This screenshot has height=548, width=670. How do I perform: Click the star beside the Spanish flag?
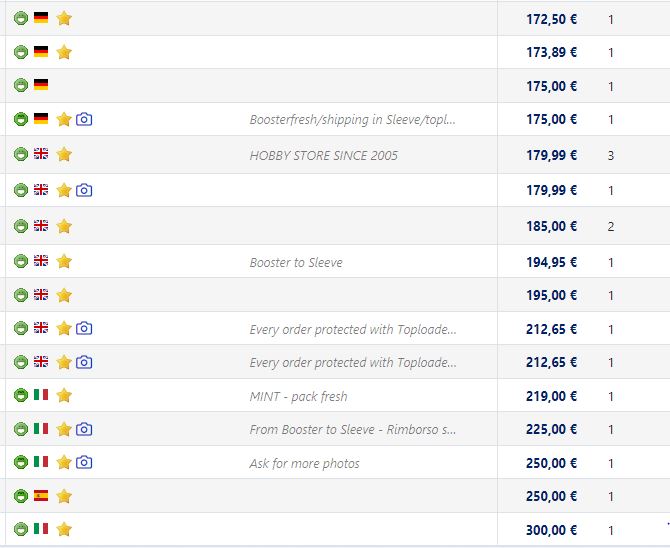(x=64, y=496)
